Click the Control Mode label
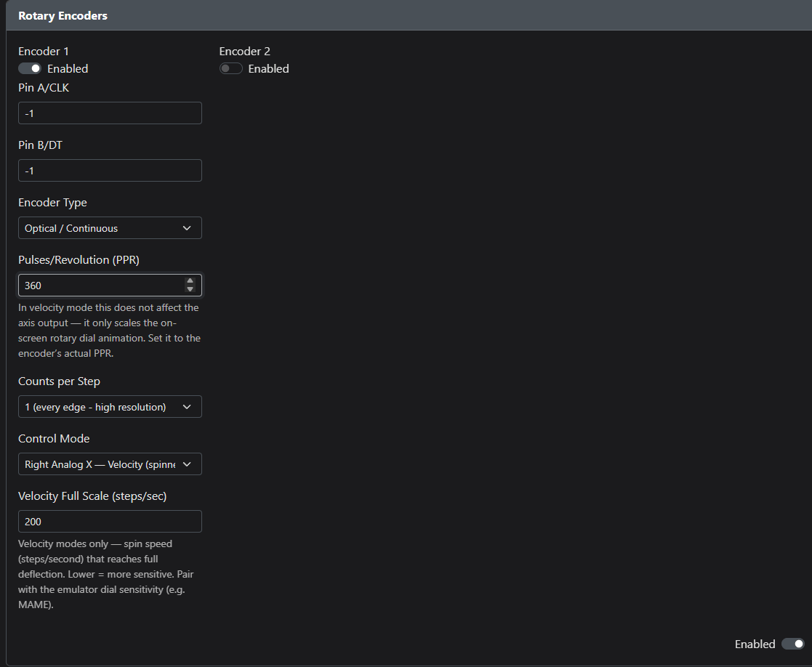Image resolution: width=812 pixels, height=667 pixels. coord(54,438)
